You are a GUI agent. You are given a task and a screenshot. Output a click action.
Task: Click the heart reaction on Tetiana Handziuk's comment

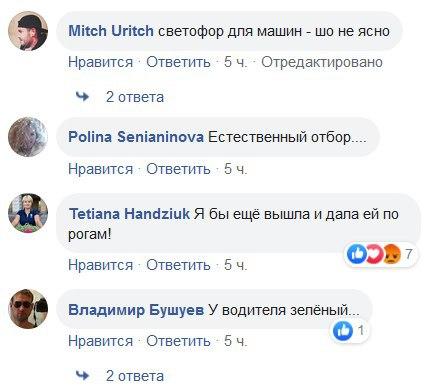pyautogui.click(x=374, y=254)
